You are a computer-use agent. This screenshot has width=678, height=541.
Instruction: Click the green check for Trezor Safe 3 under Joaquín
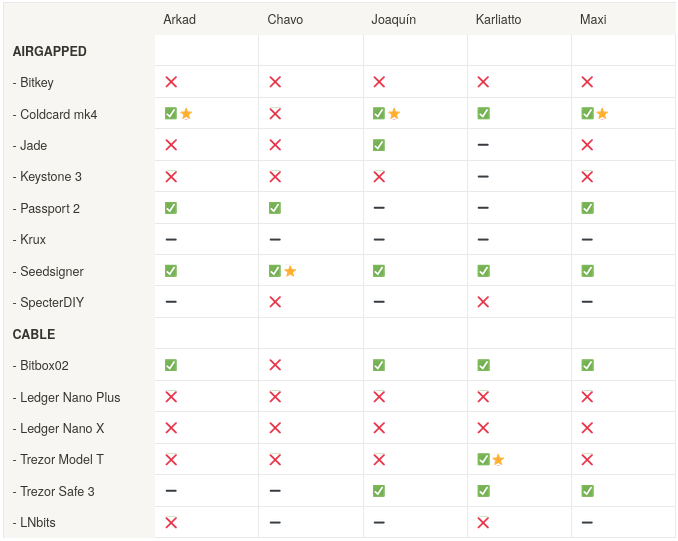click(379, 491)
